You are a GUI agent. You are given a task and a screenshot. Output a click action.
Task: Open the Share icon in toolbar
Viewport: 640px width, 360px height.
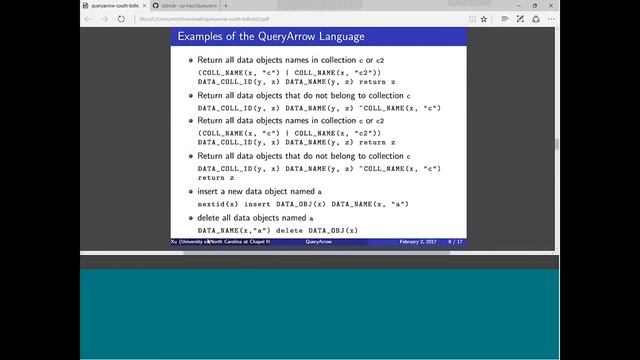point(536,19)
